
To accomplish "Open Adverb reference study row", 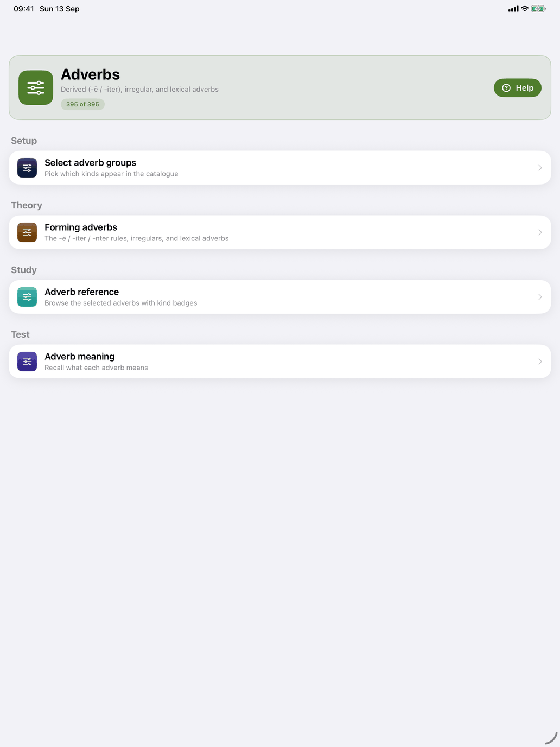I will [x=280, y=297].
